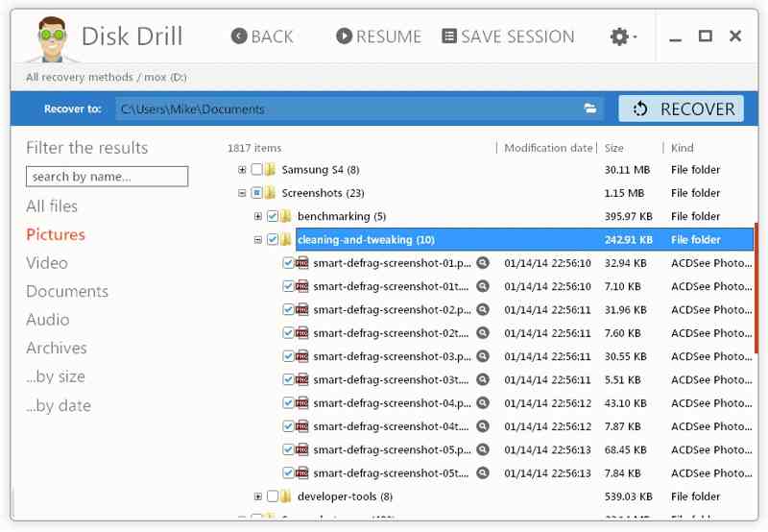The width and height of the screenshot is (768, 532).
Task: Go BACK to previous screen
Action: click(x=262, y=36)
